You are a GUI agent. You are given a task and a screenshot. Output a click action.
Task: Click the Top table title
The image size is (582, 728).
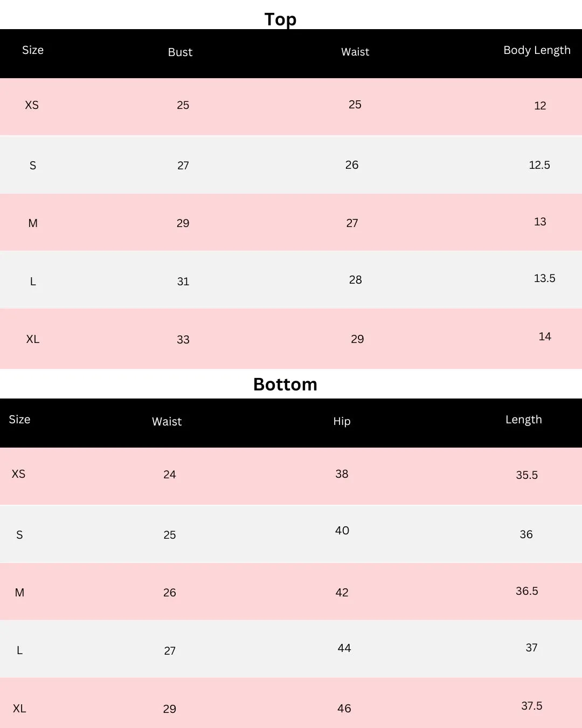pyautogui.click(x=280, y=19)
